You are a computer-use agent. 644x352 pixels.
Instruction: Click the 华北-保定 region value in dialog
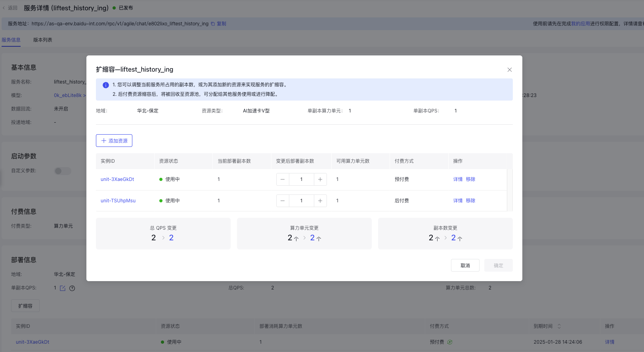148,111
